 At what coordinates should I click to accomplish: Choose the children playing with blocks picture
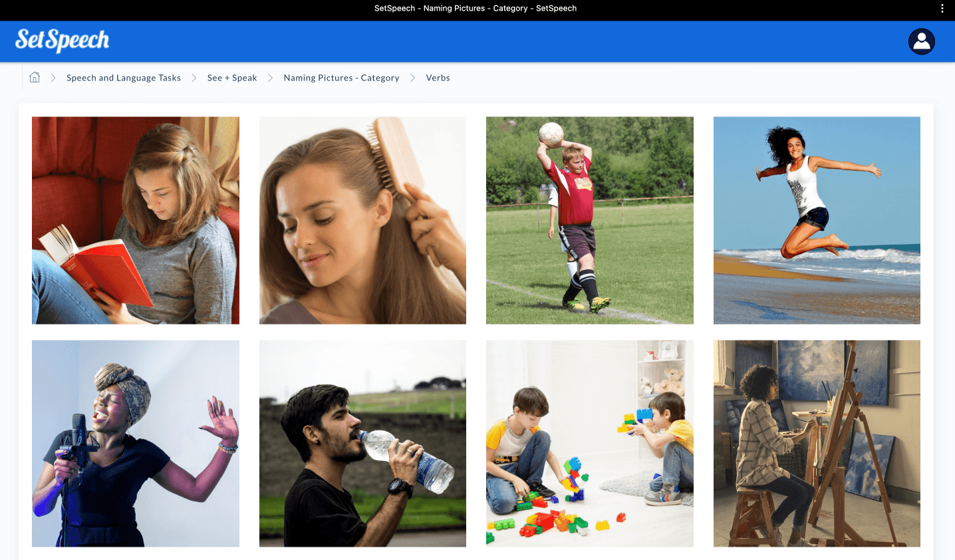coord(589,444)
